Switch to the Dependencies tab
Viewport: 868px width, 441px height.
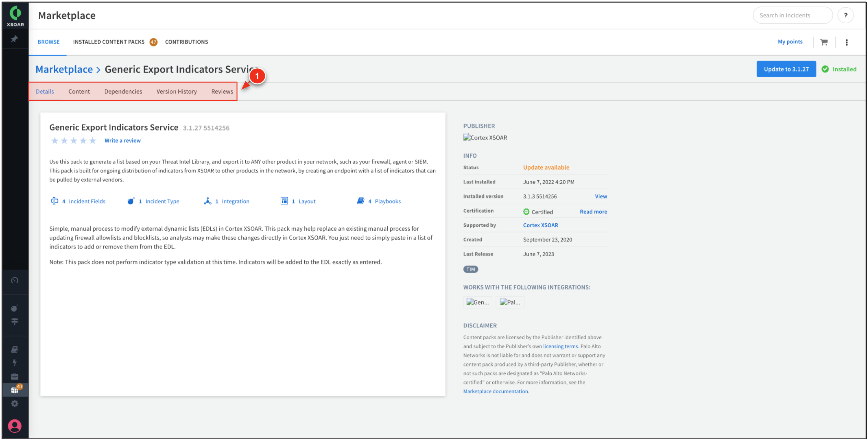point(123,92)
